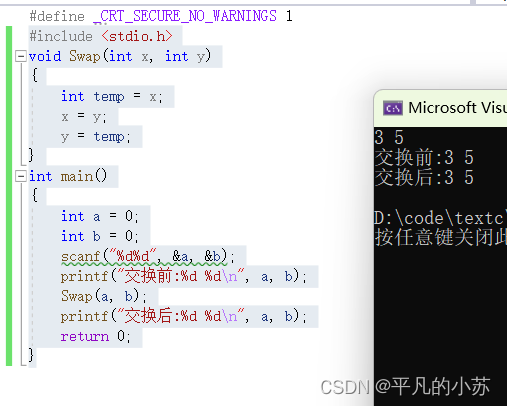Click the closing brace of Swap function
The height and width of the screenshot is (406, 507).
31,155
